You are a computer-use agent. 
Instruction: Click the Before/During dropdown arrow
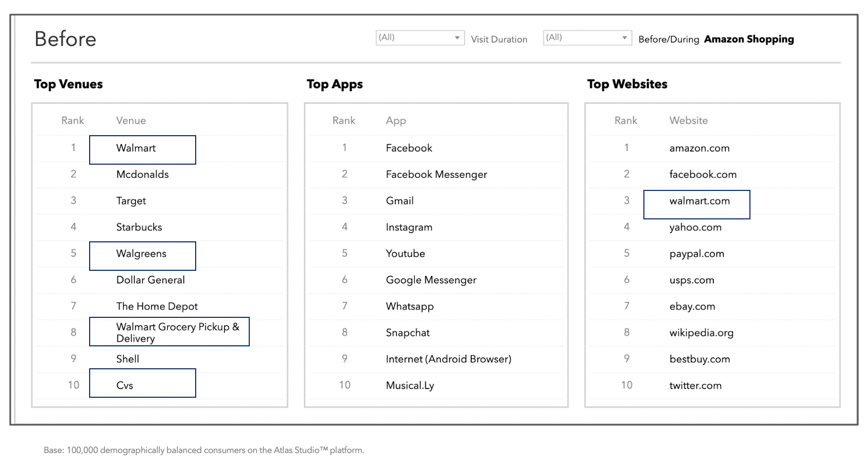(x=624, y=38)
